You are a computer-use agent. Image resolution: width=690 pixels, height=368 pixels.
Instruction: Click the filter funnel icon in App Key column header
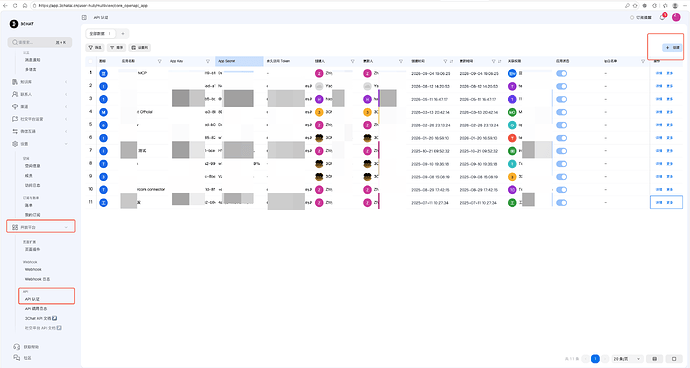tap(208, 61)
